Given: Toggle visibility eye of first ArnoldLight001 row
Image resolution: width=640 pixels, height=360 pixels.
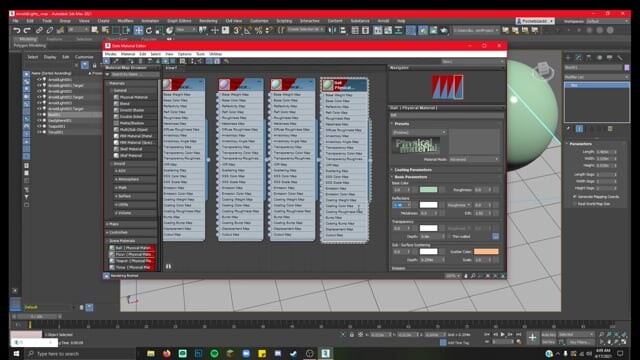Looking at the screenshot, I should point(39,80).
